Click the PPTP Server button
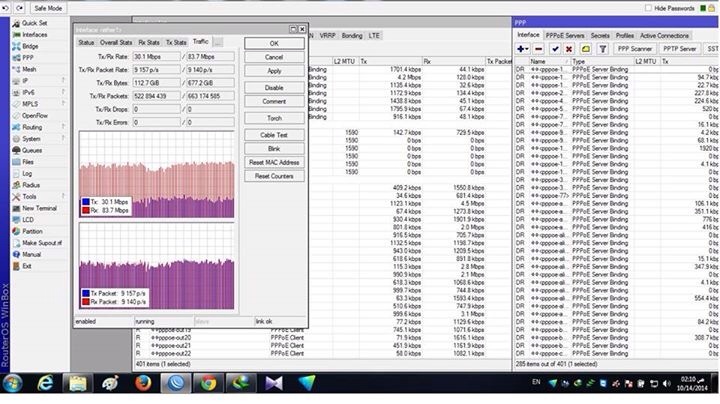This screenshot has height=404, width=720. pos(680,49)
